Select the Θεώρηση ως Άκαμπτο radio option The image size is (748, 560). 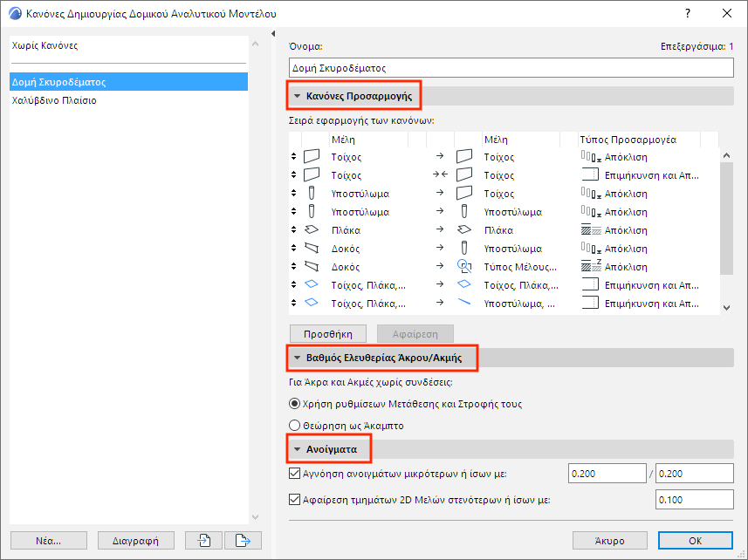point(294,426)
